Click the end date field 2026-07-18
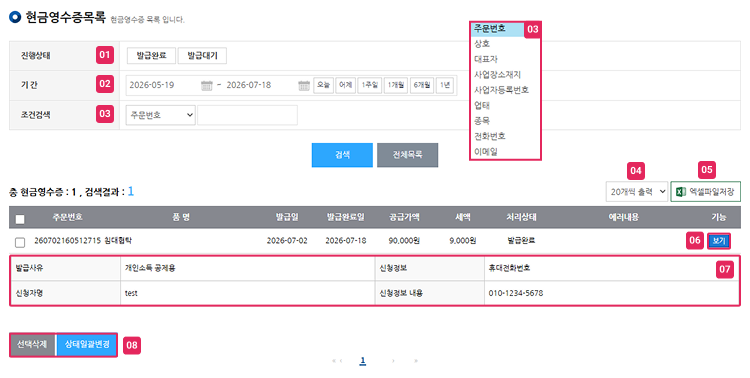750x378 pixels. click(260, 85)
